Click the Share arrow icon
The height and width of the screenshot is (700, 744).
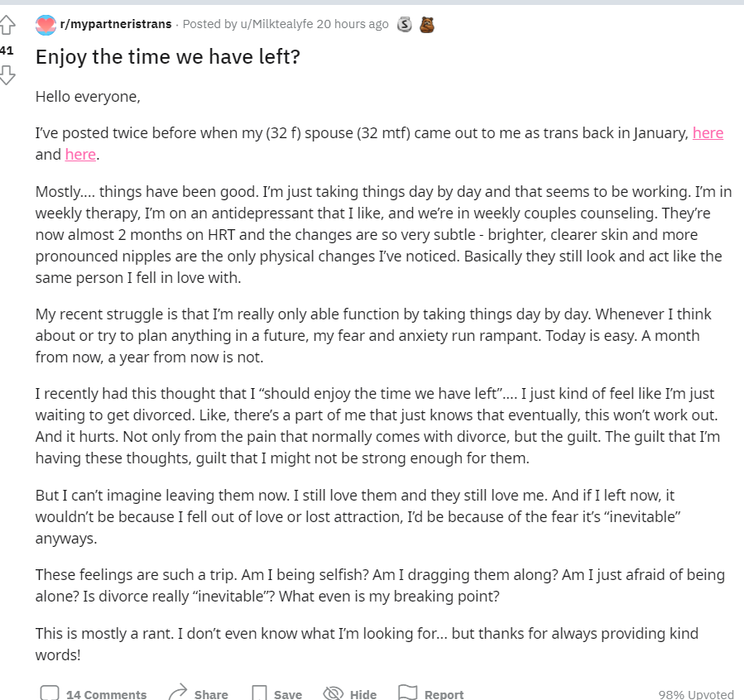pyautogui.click(x=178, y=693)
